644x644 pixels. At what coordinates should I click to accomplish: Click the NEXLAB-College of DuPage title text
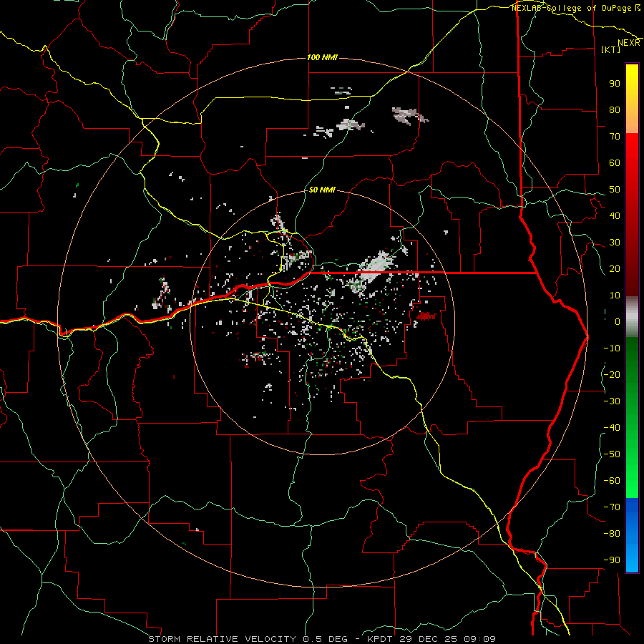573,8
